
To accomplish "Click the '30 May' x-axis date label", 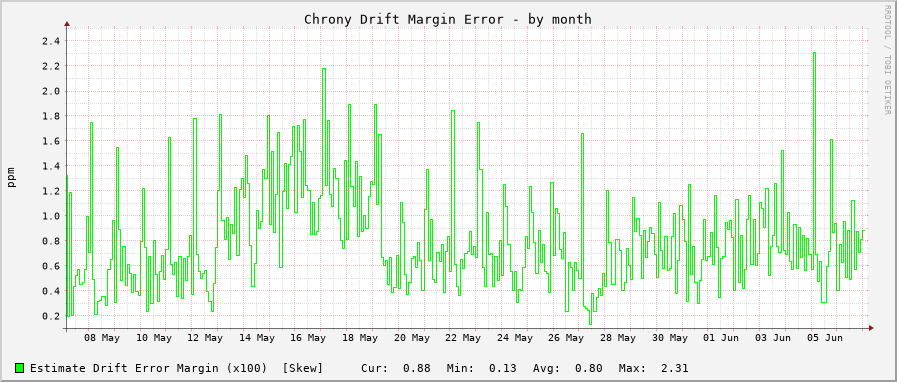I will [670, 339].
